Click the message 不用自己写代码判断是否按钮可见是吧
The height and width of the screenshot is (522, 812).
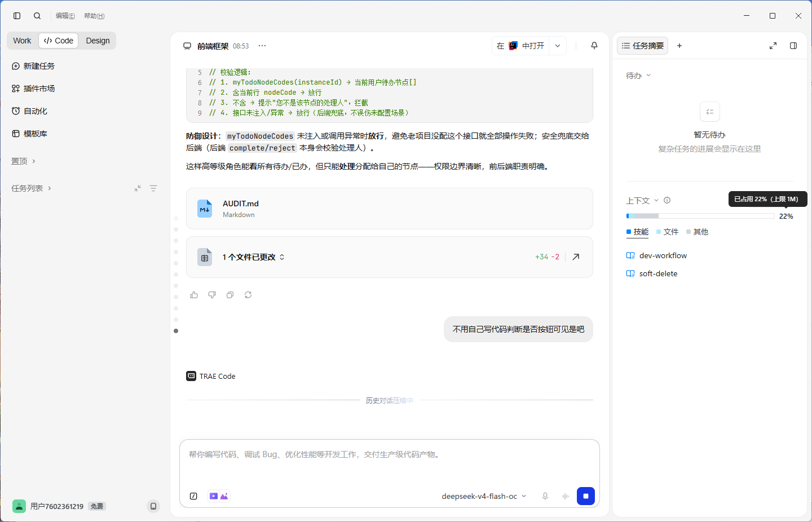point(519,329)
